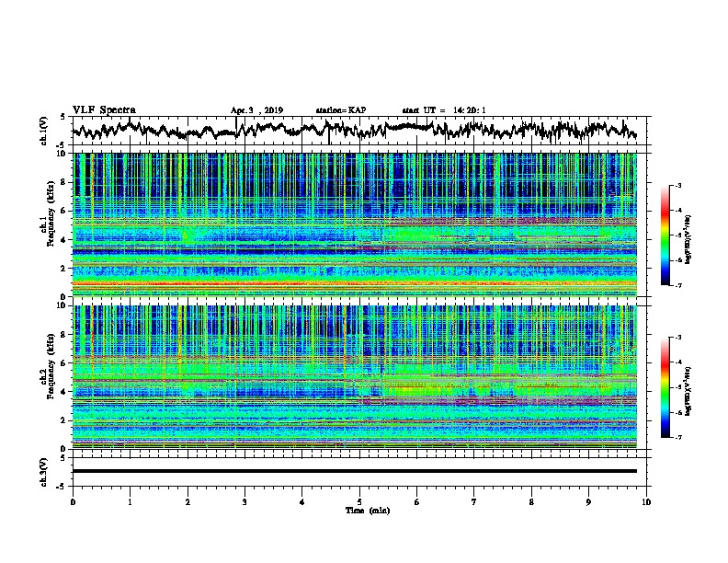The image size is (728, 563).
Task: Click the time axis tick label '5'
Action: tap(359, 502)
